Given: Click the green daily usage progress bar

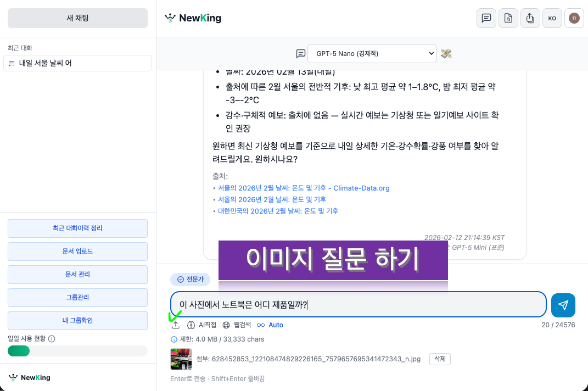Looking at the screenshot, I should 19,350.
